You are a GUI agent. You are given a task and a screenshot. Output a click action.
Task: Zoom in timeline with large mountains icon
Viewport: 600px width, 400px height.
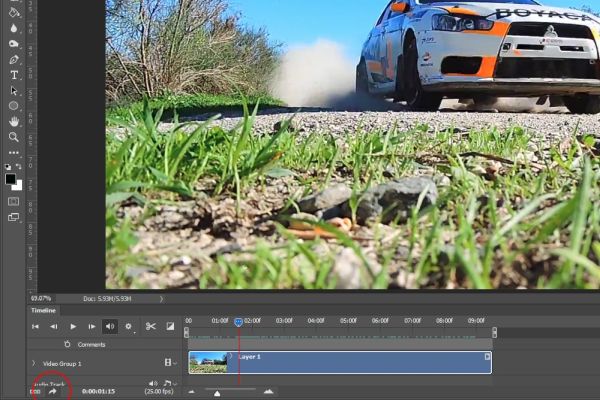coord(269,391)
